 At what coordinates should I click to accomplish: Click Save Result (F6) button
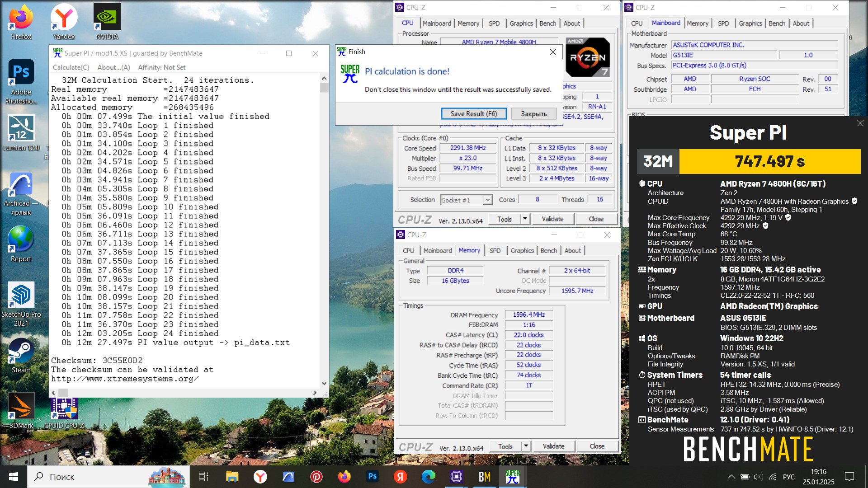click(473, 114)
